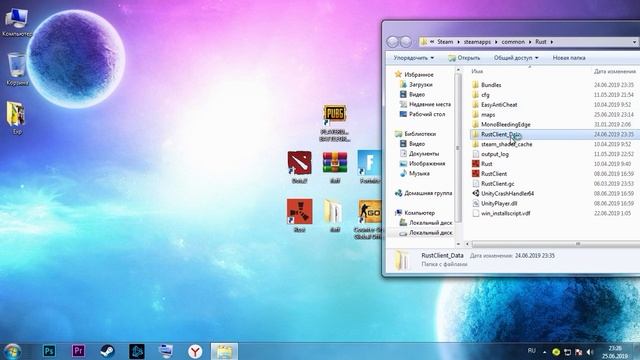Open the Общий доступ dropdown

pyautogui.click(x=516, y=58)
